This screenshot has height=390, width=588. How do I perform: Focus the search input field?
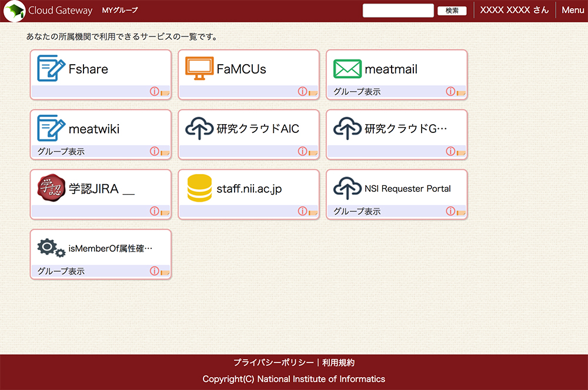[x=398, y=11]
